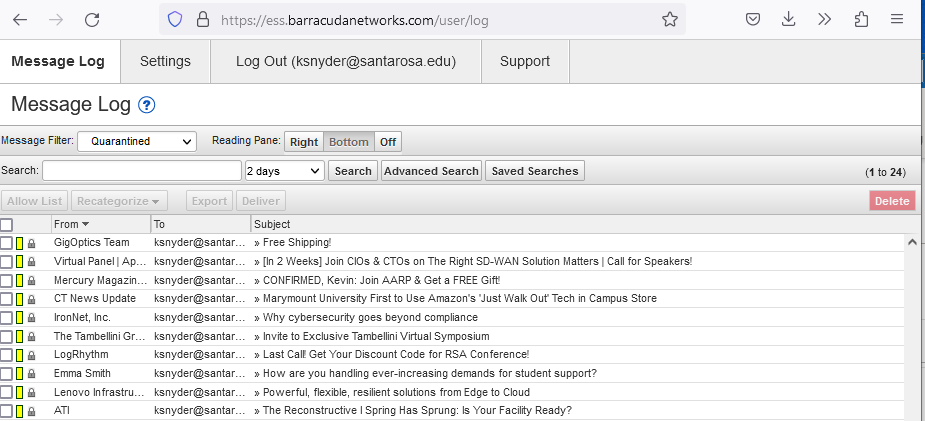Viewport: 925px width, 421px height.
Task: Expand the Recategorize dropdown
Action: [x=119, y=201]
